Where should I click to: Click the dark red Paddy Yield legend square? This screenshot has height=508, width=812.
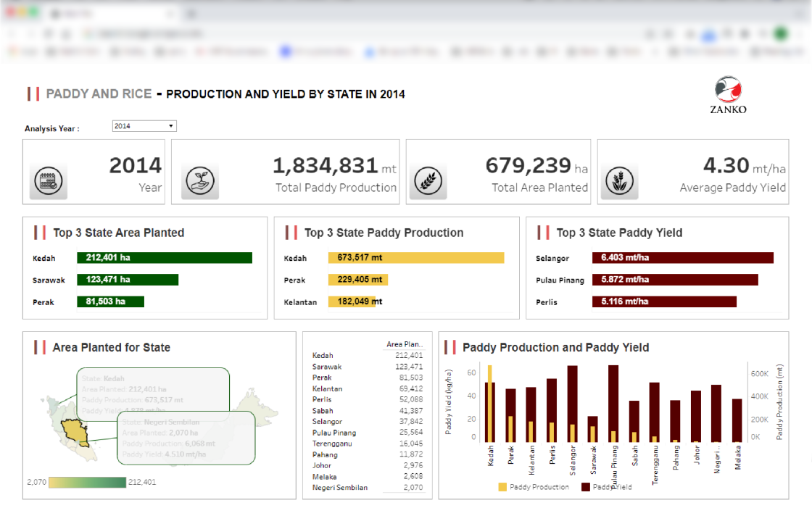586,487
